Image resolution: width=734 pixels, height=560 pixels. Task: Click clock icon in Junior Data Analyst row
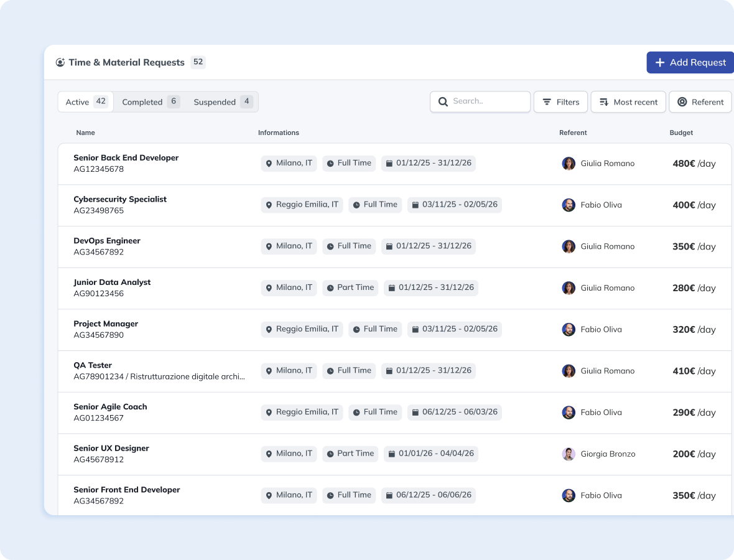tap(330, 288)
